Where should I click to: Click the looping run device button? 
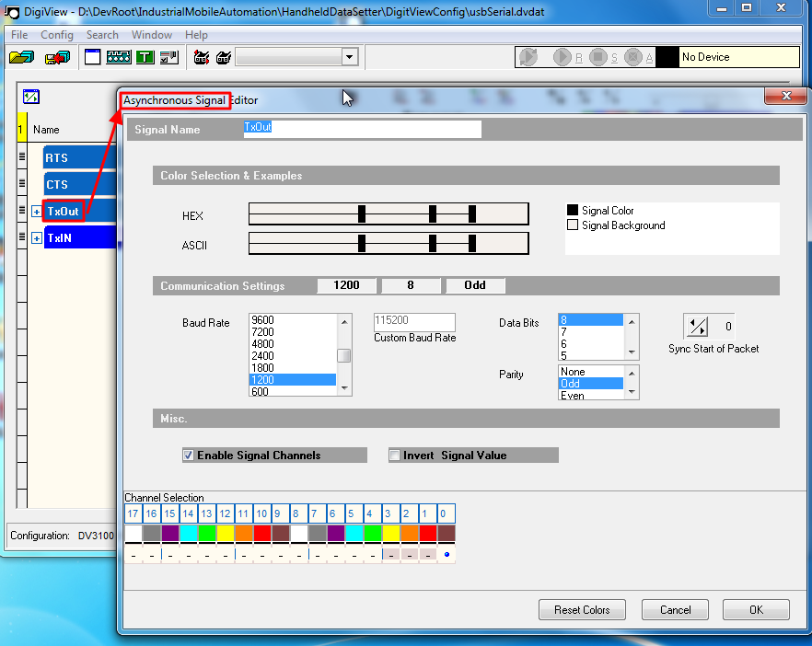click(x=528, y=57)
